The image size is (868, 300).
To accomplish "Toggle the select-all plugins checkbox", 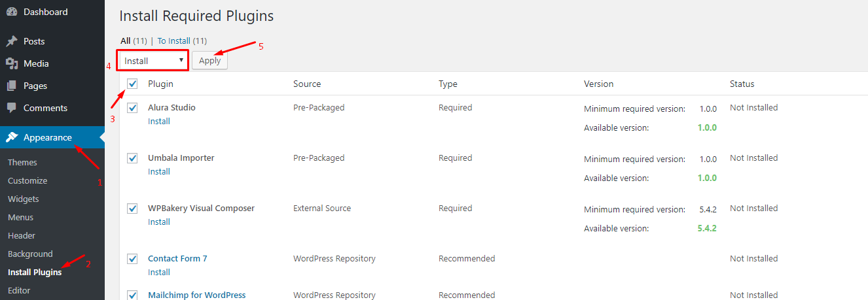I will click(133, 84).
